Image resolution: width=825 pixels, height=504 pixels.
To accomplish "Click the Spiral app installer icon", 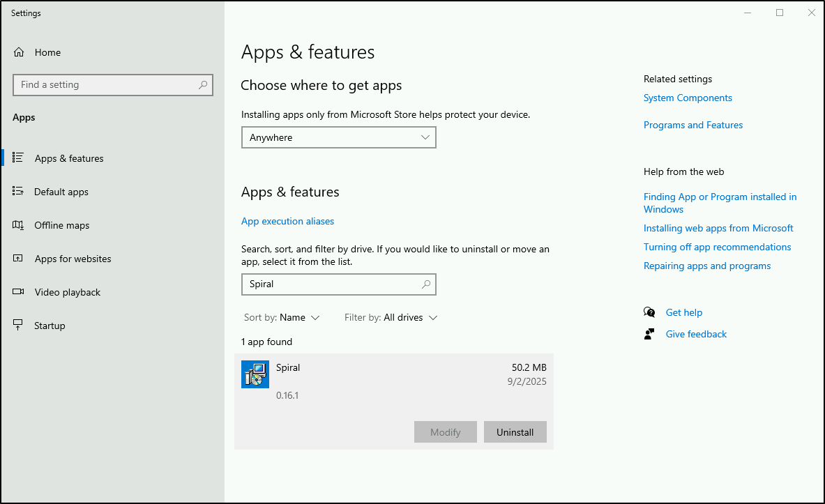I will (x=255, y=374).
